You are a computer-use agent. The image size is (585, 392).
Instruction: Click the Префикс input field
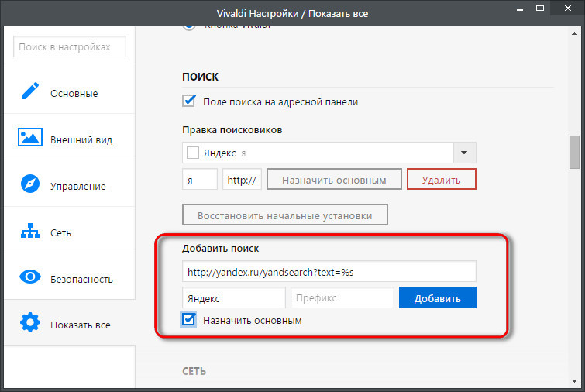tap(342, 297)
